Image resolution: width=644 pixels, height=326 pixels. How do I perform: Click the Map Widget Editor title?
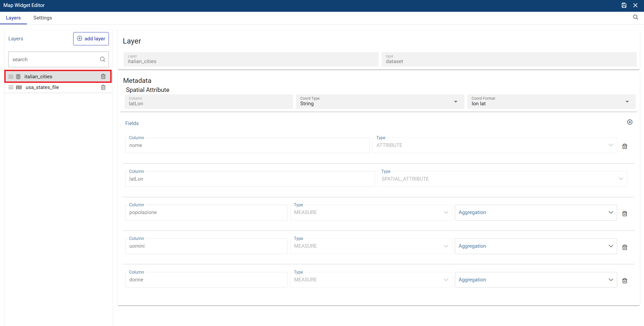point(24,5)
